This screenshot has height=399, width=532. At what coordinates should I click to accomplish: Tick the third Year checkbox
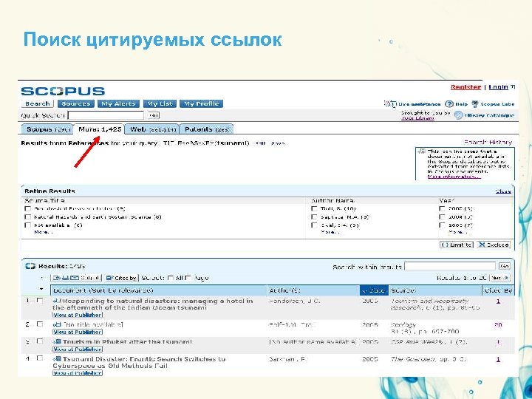point(442,225)
